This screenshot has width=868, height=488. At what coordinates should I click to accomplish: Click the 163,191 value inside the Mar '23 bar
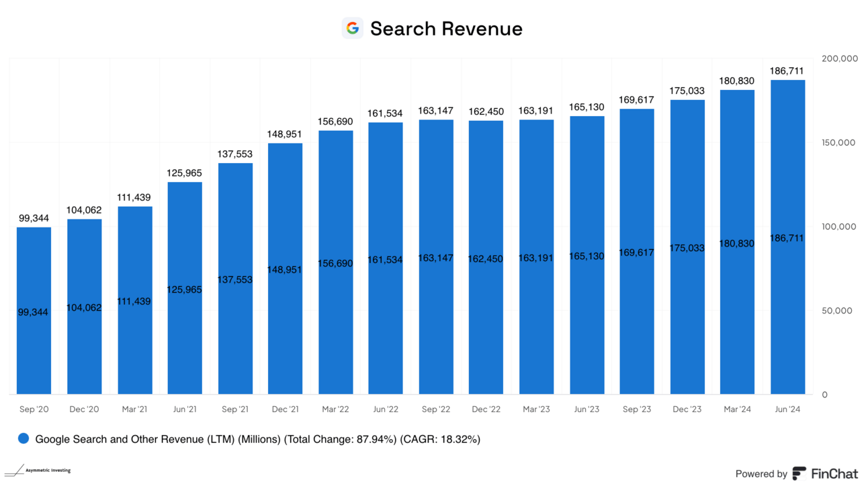pyautogui.click(x=536, y=258)
